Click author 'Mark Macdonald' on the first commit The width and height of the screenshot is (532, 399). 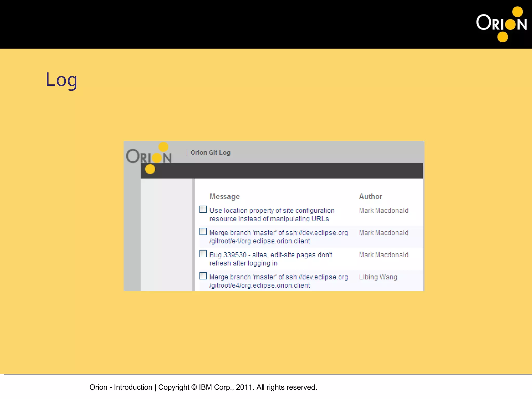[383, 210]
